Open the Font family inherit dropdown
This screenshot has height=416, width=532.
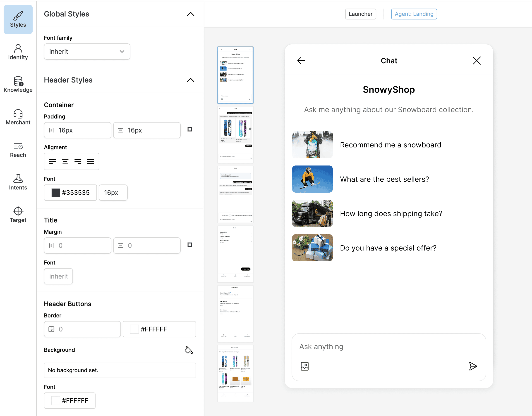(87, 52)
